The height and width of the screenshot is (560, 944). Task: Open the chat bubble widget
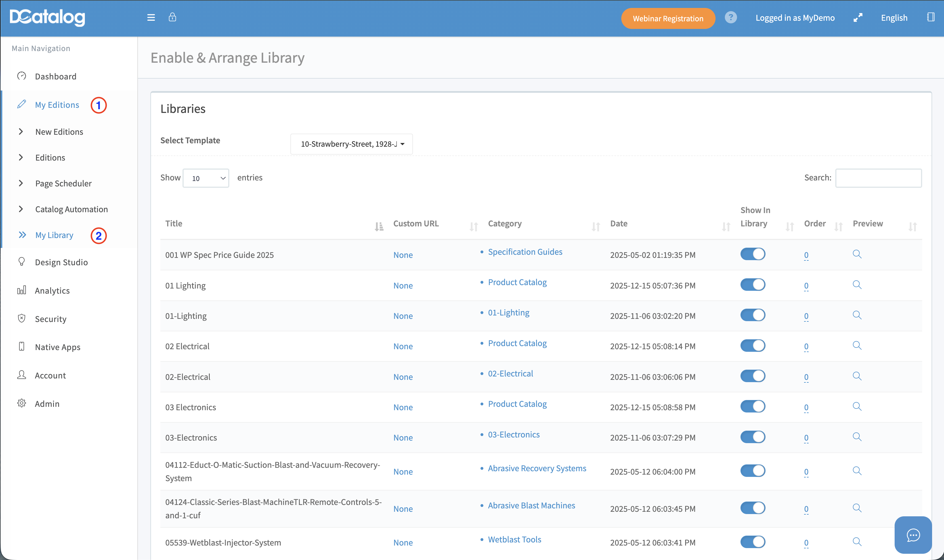pos(913,534)
